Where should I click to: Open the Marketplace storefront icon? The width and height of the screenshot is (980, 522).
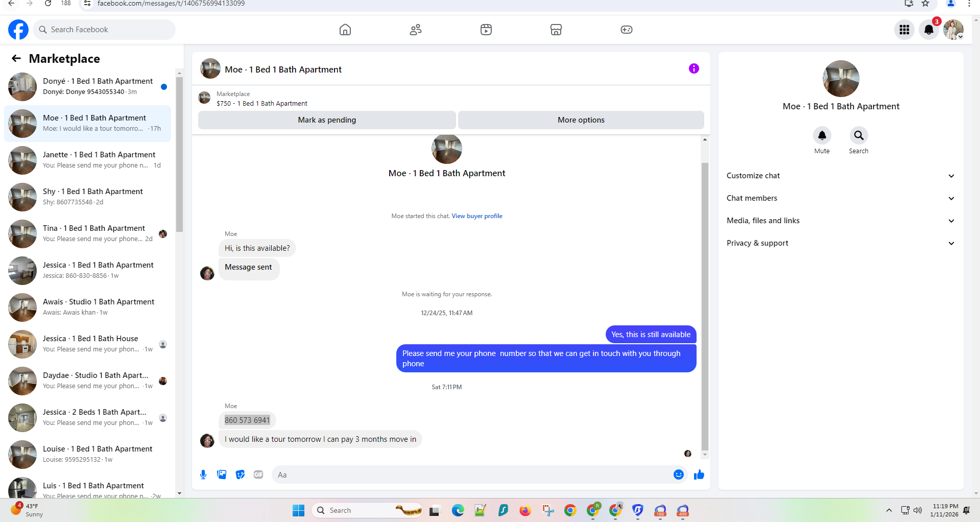[556, 30]
